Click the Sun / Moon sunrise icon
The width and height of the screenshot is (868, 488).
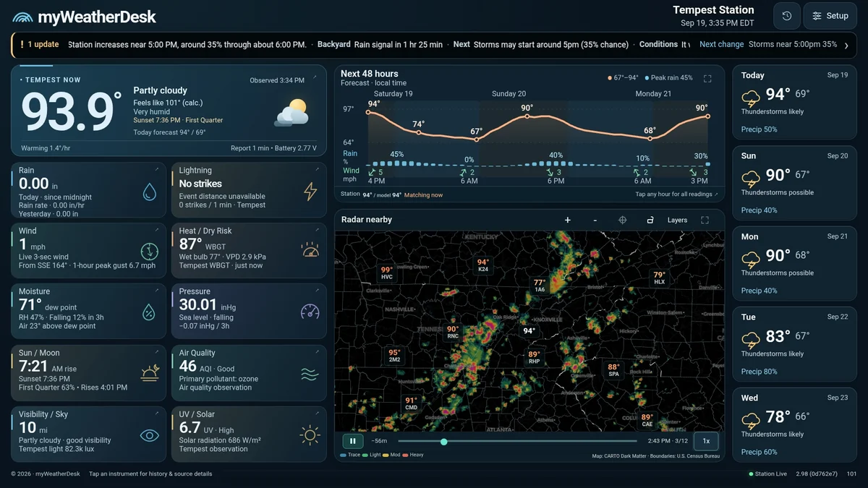pyautogui.click(x=150, y=372)
